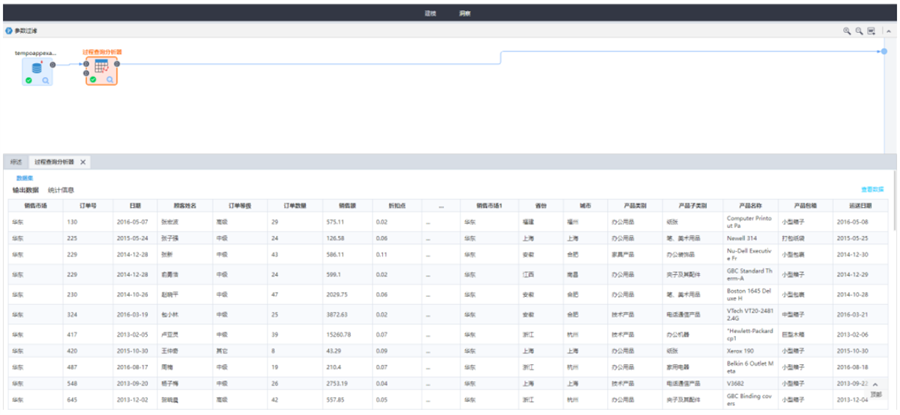Click the magnifier on the 过程查询分析器 node

pos(110,80)
